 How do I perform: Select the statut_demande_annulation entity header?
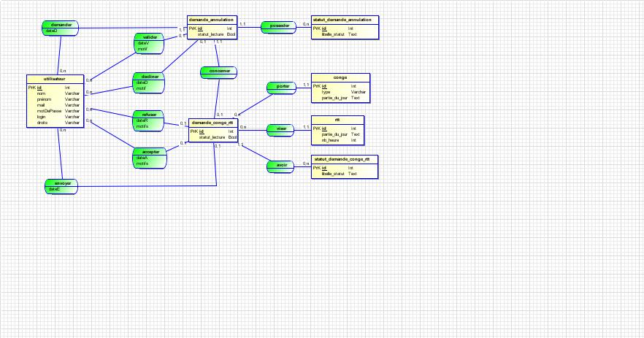pyautogui.click(x=345, y=20)
